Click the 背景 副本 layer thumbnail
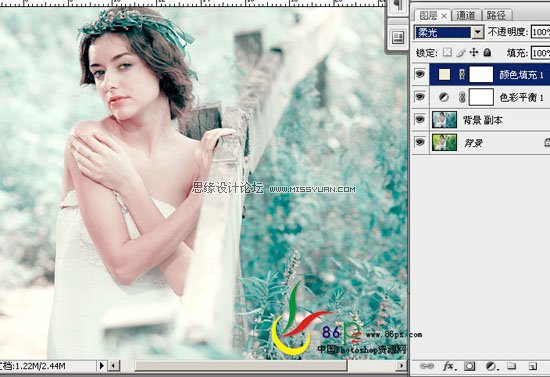The height and width of the screenshot is (377, 550). 444,120
